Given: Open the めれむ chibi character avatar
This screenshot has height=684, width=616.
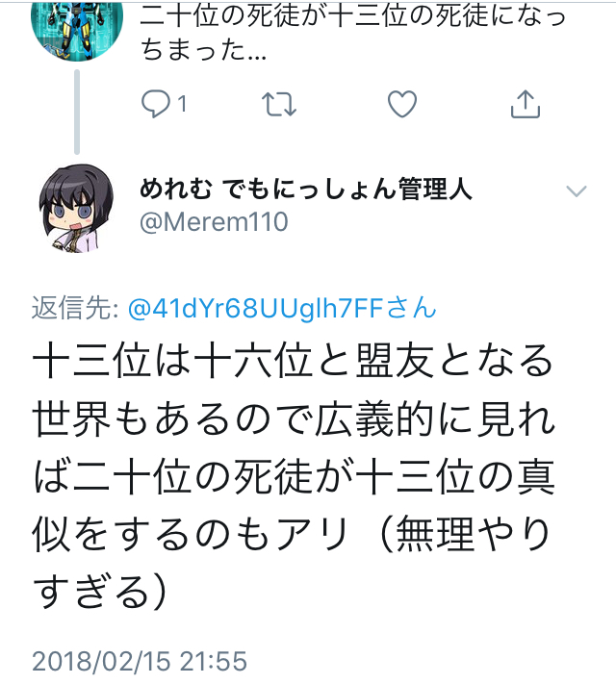Looking at the screenshot, I should pyautogui.click(x=76, y=209).
